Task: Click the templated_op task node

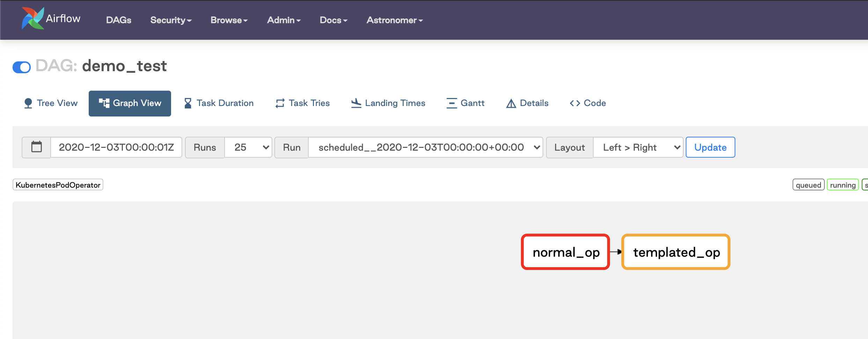Action: [x=676, y=252]
